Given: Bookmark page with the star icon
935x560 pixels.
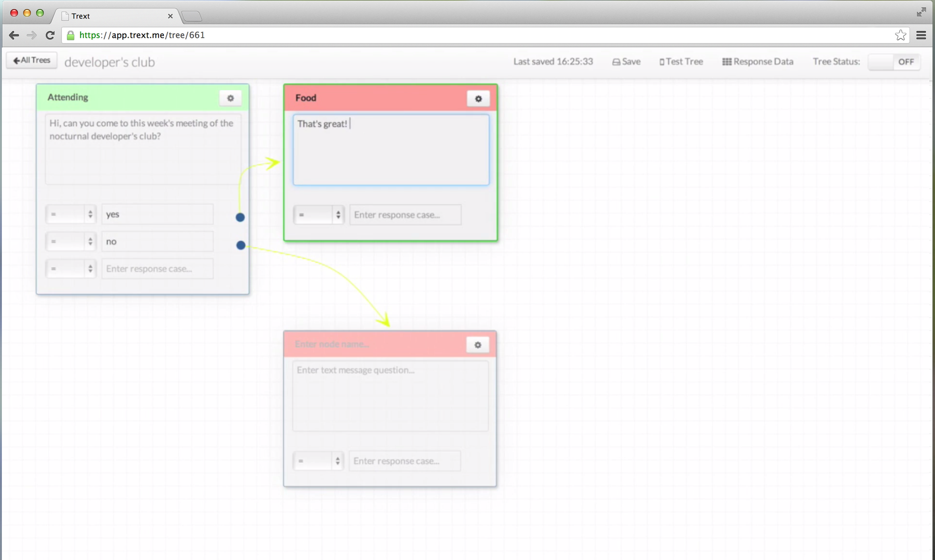Looking at the screenshot, I should point(900,35).
